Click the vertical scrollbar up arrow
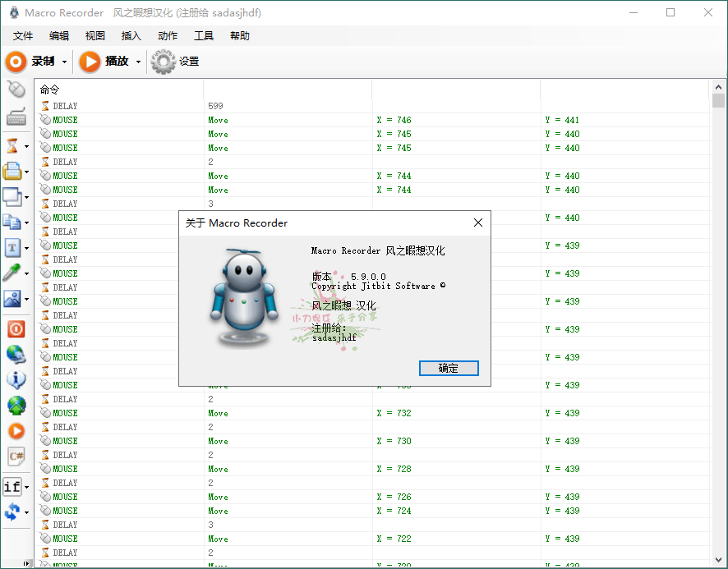This screenshot has height=569, width=728. click(718, 86)
